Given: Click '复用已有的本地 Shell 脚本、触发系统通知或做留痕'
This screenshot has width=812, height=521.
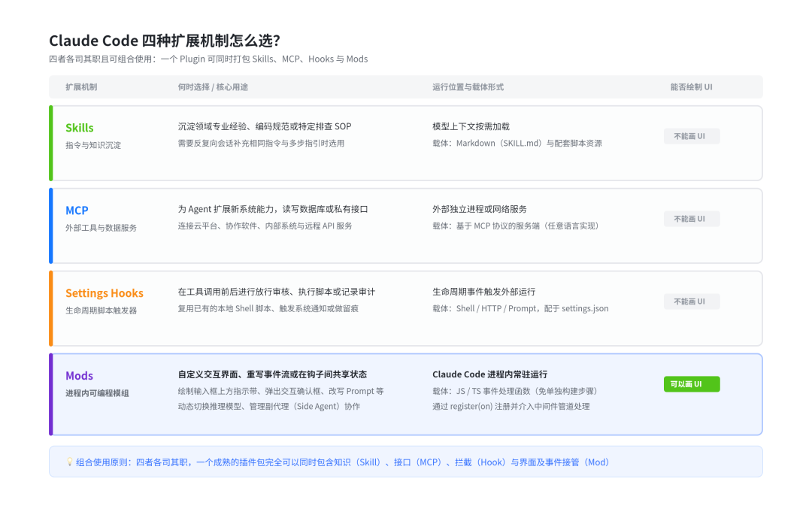Looking at the screenshot, I should pos(268,309).
